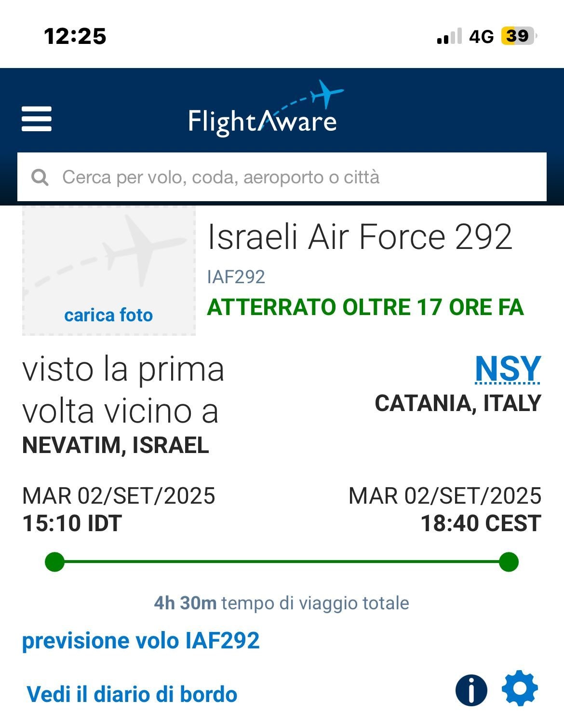Open Vedi il diario di bordo
The height and width of the screenshot is (728, 564).
132,694
